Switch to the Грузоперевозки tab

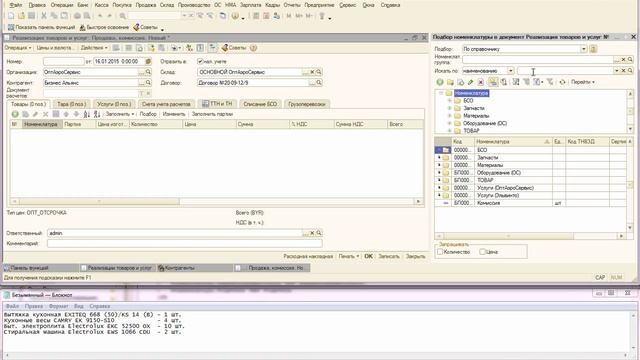(x=307, y=104)
